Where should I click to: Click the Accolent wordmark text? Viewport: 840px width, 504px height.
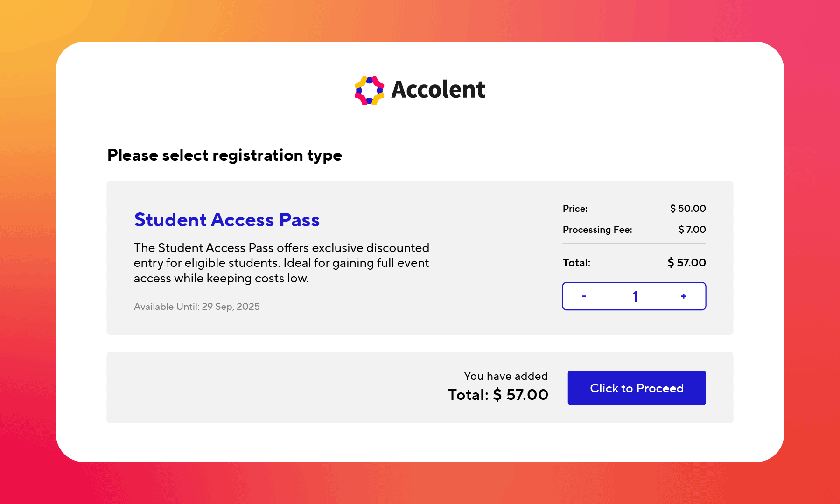point(437,90)
